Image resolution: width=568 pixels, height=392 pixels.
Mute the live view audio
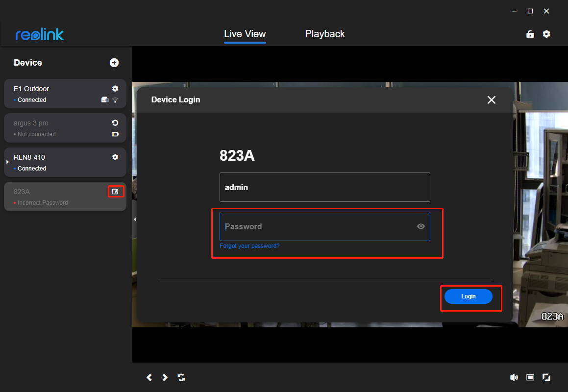pos(514,377)
